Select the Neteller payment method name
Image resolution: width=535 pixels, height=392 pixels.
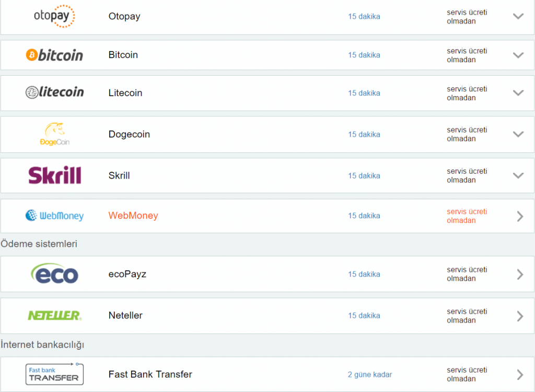coord(125,315)
